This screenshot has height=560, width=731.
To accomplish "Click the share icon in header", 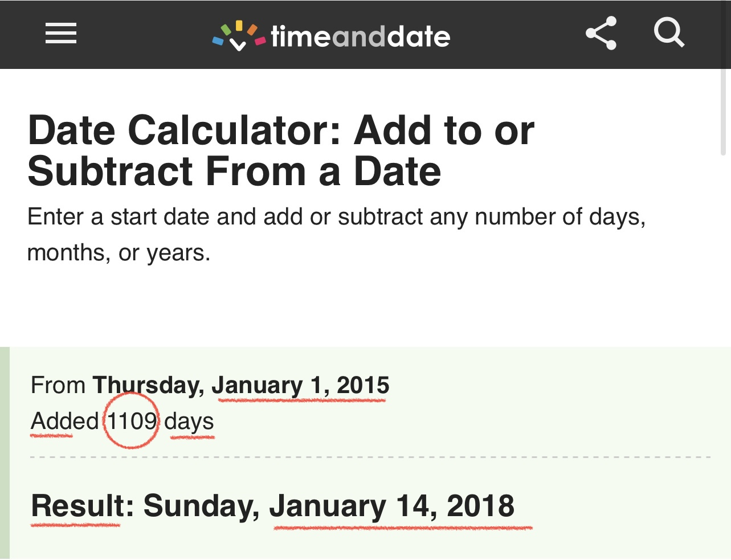I will click(601, 34).
